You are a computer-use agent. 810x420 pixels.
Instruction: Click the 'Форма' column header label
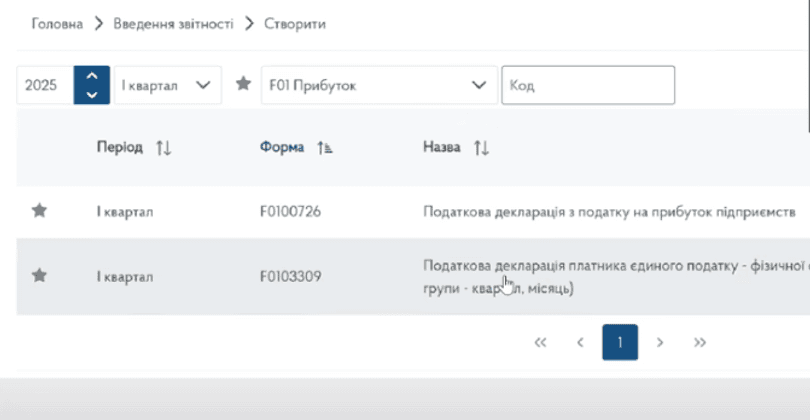coord(282,147)
